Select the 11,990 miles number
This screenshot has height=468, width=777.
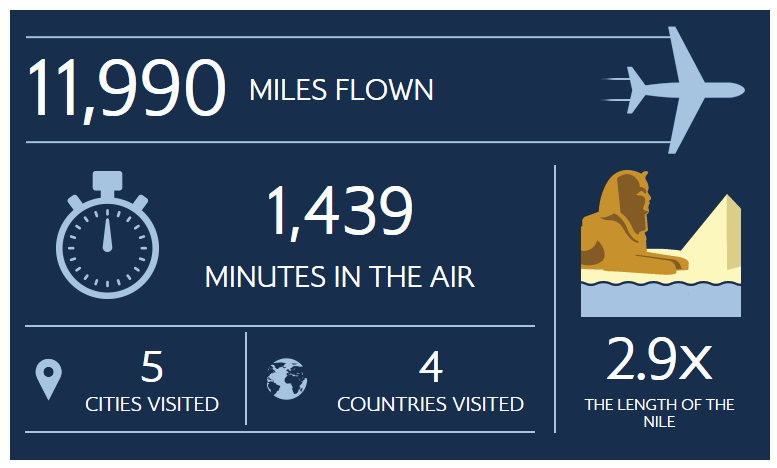tap(127, 89)
